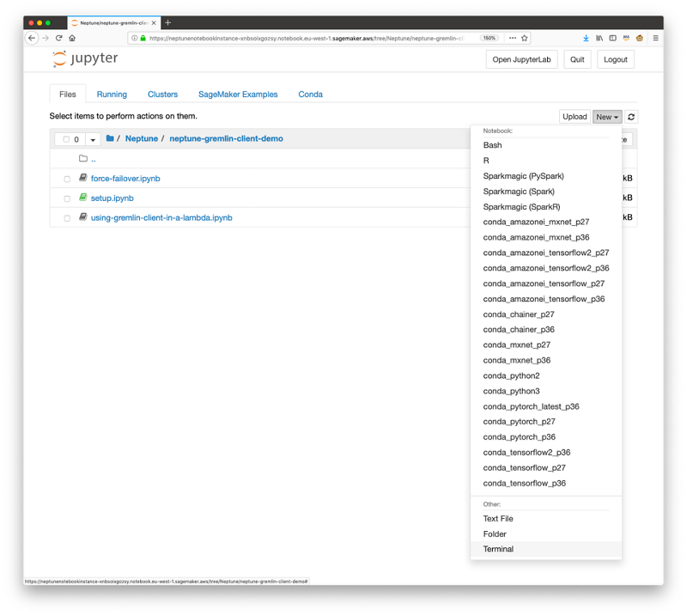The height and width of the screenshot is (616, 687).
Task: Select conda_mxnet_p36 kernel
Action: coord(546,360)
